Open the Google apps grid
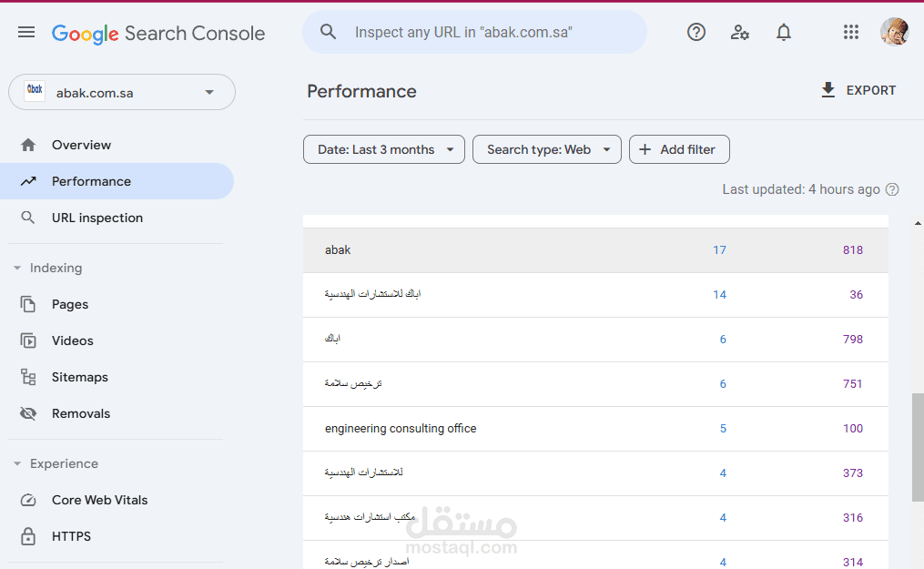 pyautogui.click(x=850, y=32)
